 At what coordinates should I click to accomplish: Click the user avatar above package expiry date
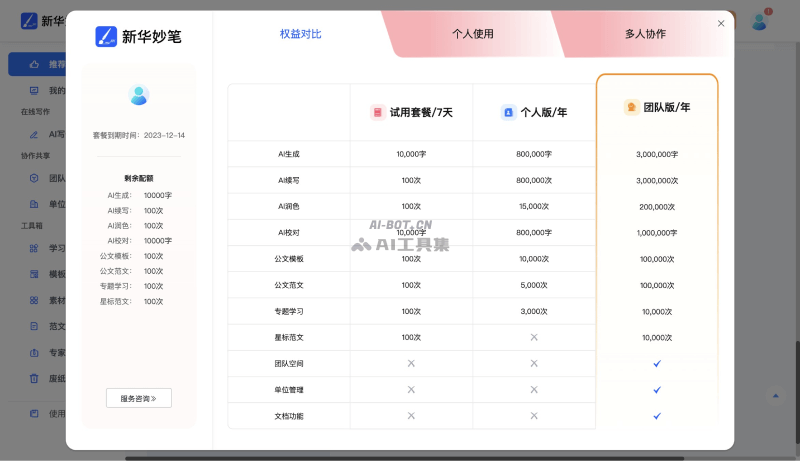pyautogui.click(x=139, y=95)
